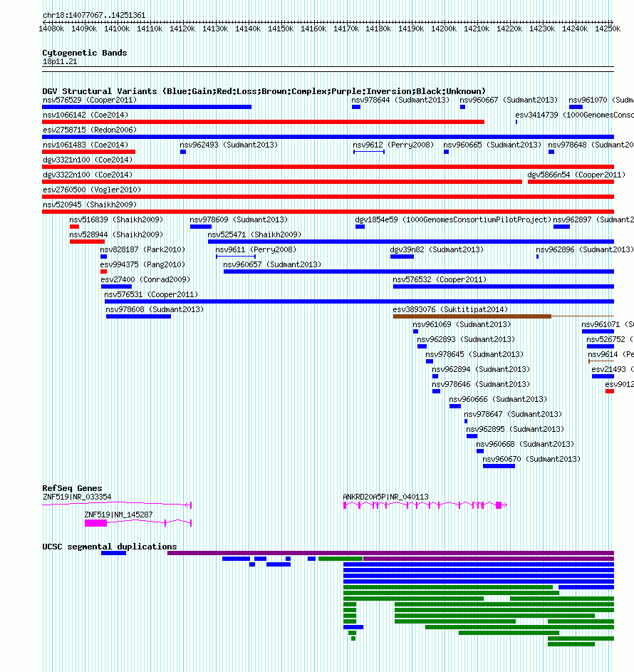Image resolution: width=634 pixels, height=672 pixels.
Task: Open dgv5866n54 (Cooper2011) variant
Action: pos(576,175)
